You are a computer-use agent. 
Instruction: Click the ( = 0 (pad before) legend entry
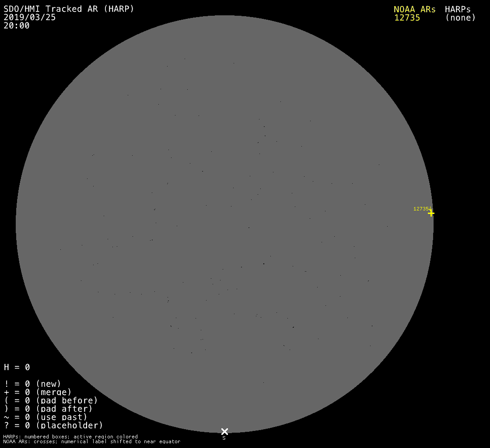pyautogui.click(x=51, y=400)
